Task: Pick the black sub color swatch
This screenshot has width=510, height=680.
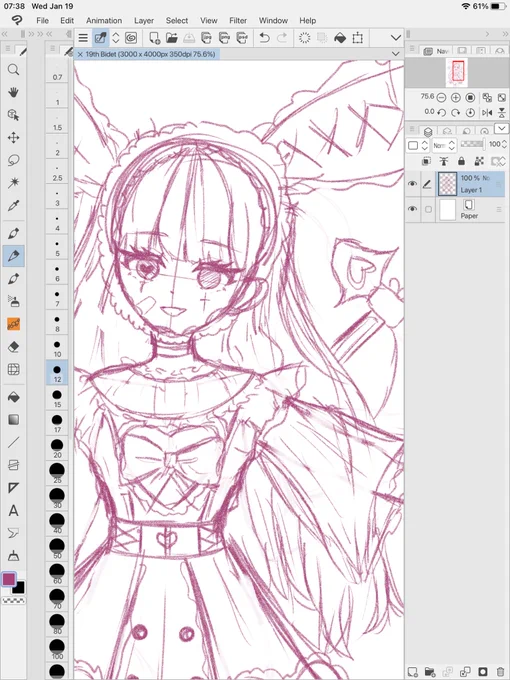Action: pyautogui.click(x=20, y=589)
